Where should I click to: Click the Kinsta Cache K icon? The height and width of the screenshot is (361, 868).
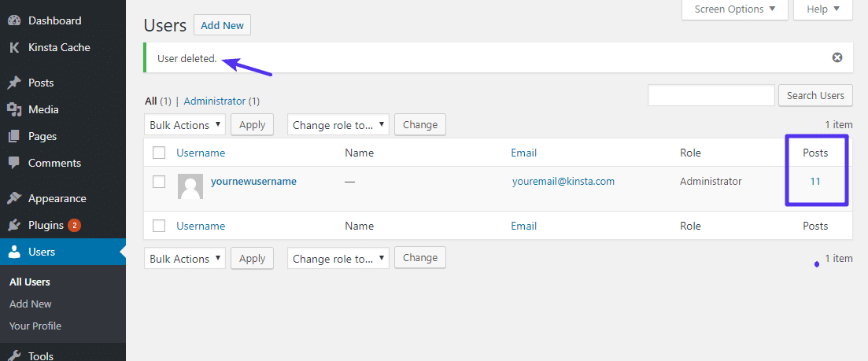[14, 47]
